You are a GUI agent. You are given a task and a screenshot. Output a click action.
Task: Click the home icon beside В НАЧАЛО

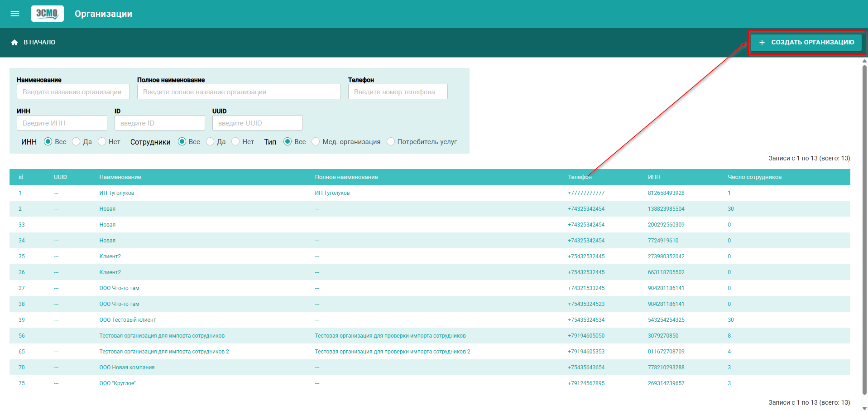point(14,42)
